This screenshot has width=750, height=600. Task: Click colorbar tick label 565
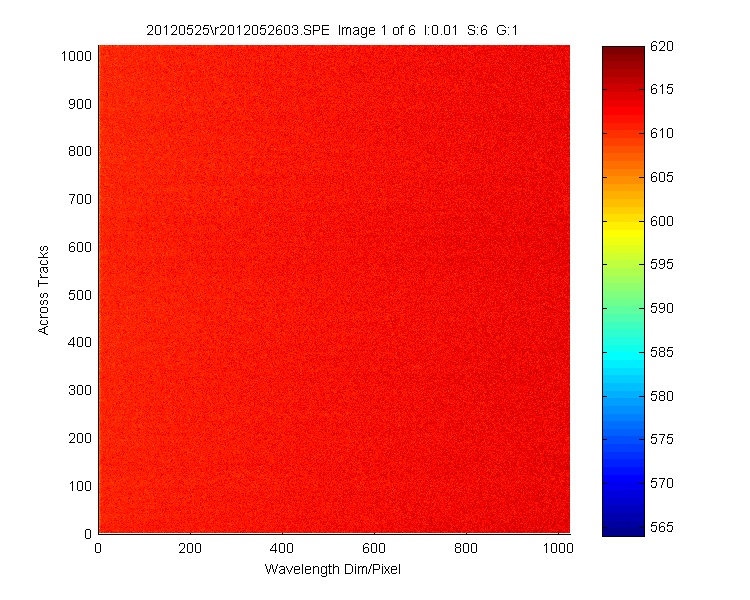pyautogui.click(x=662, y=527)
